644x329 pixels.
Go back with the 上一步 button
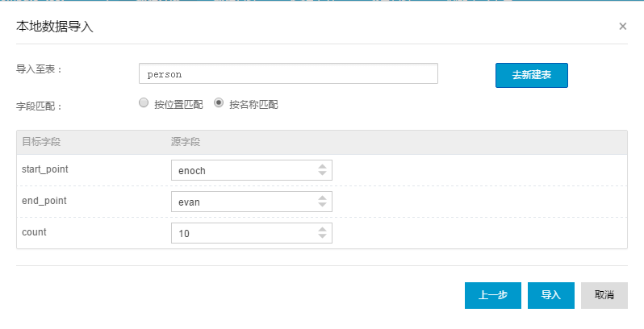click(492, 295)
